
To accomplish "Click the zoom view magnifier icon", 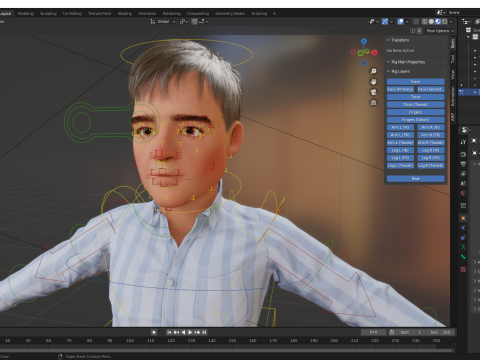I will tap(374, 71).
